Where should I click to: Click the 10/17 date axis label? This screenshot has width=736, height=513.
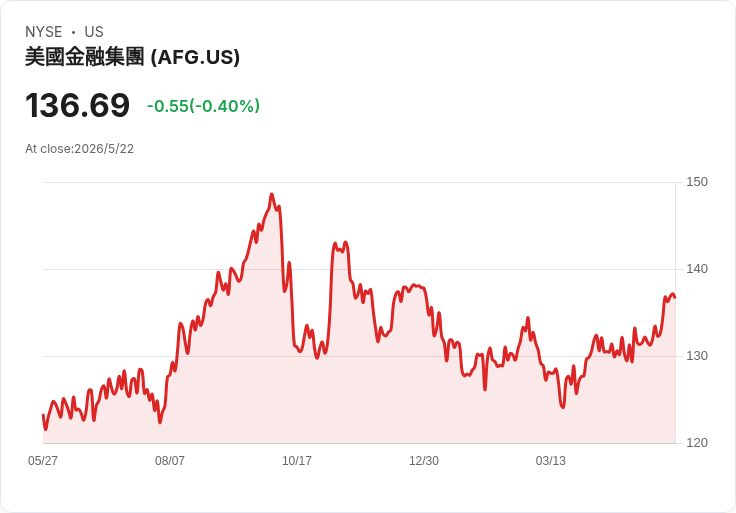(x=297, y=460)
